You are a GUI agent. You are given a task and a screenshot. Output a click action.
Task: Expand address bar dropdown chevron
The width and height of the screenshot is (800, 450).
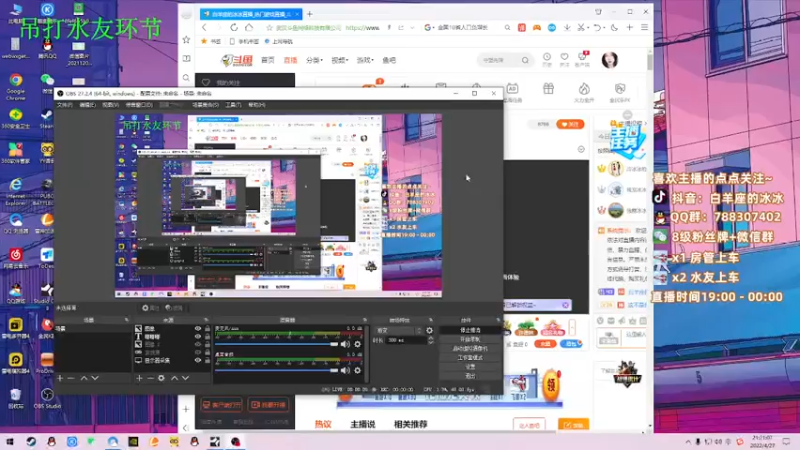(x=412, y=28)
